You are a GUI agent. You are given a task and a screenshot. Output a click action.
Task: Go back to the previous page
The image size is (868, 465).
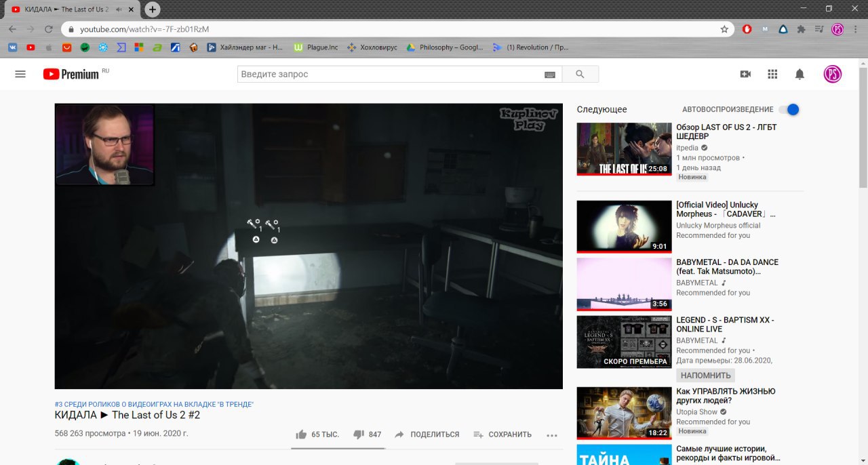point(12,29)
